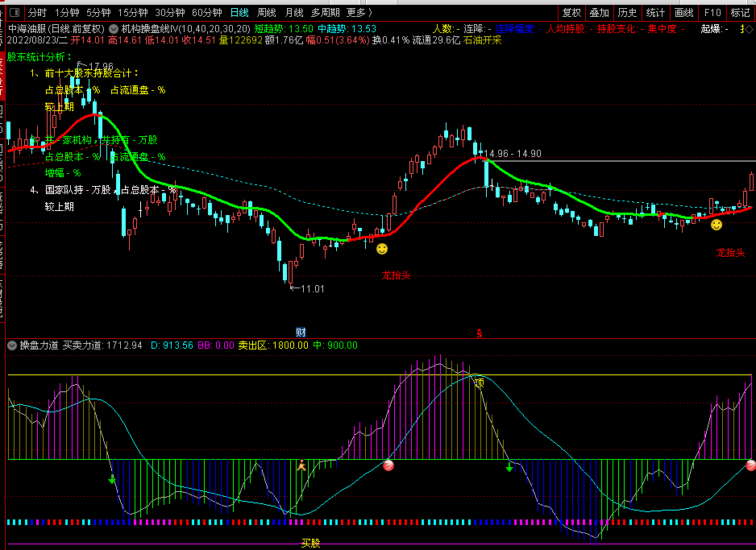This screenshot has width=756, height=550.
Task: Open the 统计 statistics button
Action: click(655, 13)
